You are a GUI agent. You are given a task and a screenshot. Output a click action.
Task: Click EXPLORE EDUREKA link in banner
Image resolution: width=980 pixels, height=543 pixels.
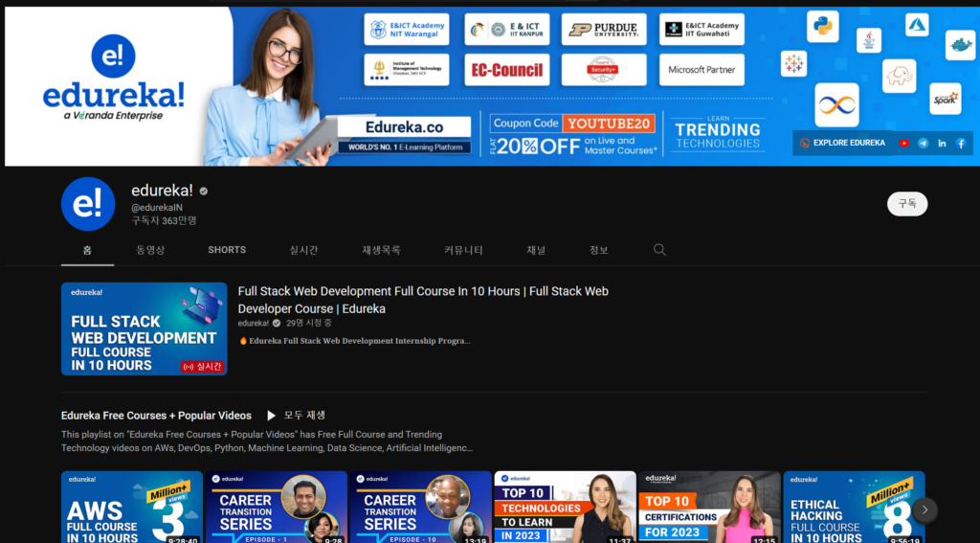[x=849, y=144]
